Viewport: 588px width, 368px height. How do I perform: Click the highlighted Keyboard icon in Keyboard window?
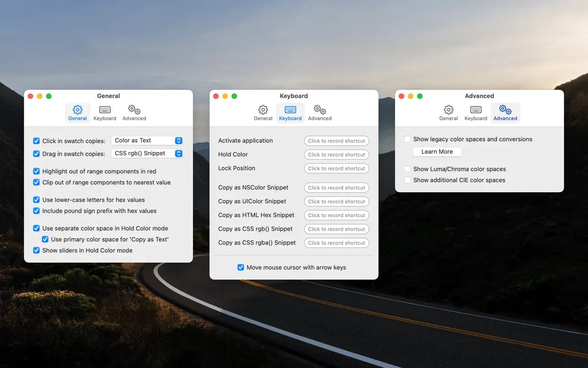tap(290, 110)
